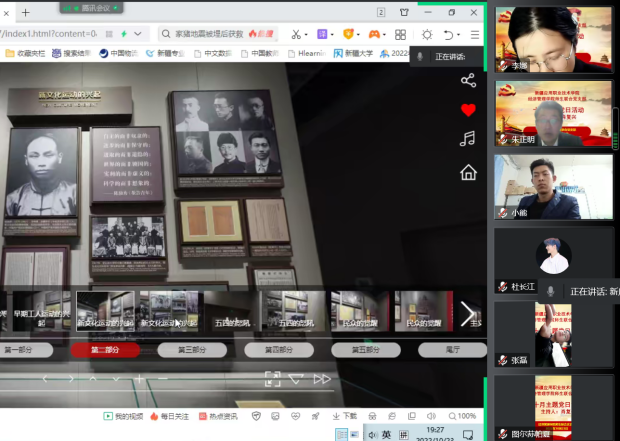Click the browser extensions grid icon
Screen dimensions: 620x441
[400, 34]
